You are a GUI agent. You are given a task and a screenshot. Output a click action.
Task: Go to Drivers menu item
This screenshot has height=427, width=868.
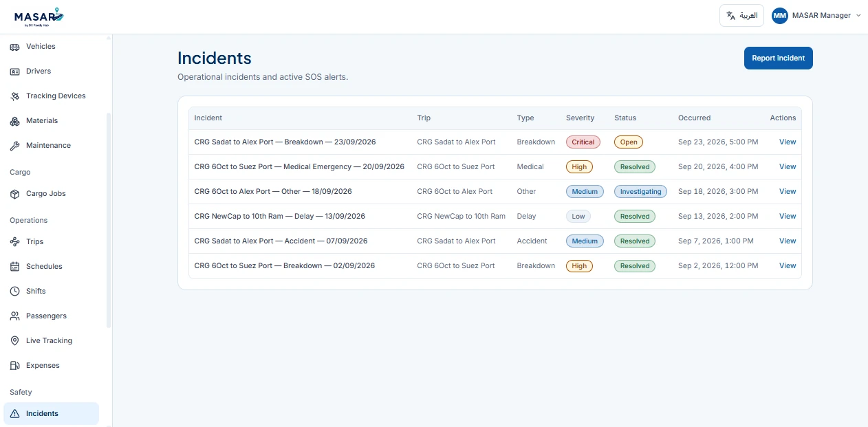pyautogui.click(x=51, y=72)
